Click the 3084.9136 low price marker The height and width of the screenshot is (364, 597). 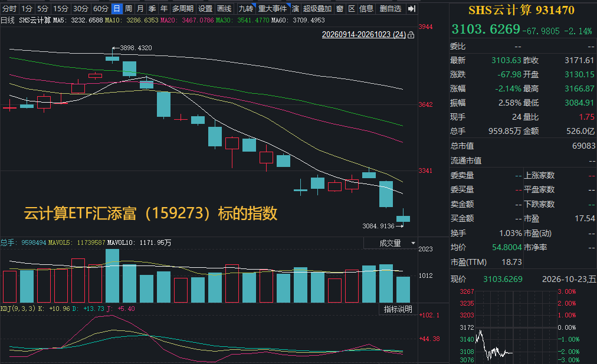click(379, 226)
